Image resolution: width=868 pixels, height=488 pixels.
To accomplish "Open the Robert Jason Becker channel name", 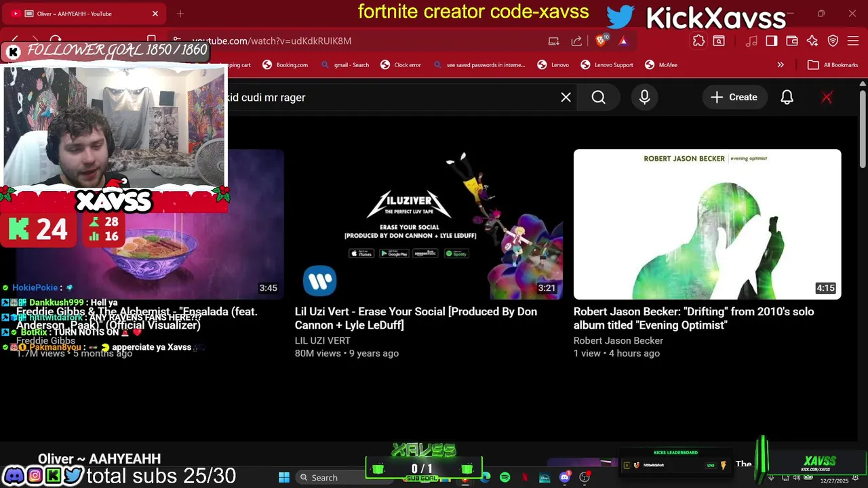I will (618, 340).
